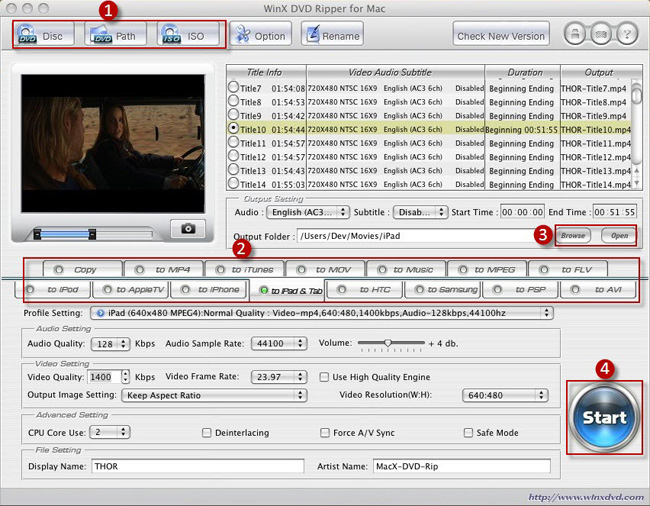The image size is (650, 506).
Task: Click the Video Quality value field
Action: pyautogui.click(x=105, y=377)
